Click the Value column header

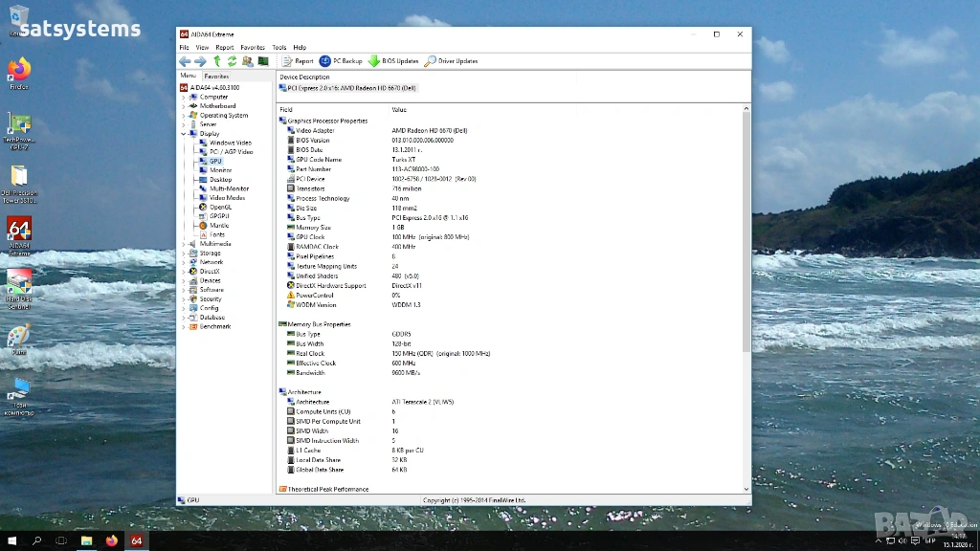tap(399, 110)
